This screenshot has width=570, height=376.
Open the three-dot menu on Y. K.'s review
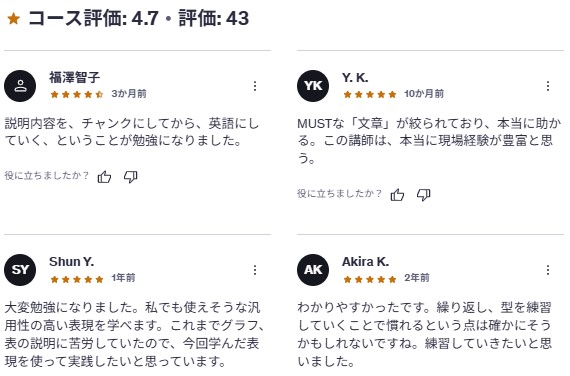[x=547, y=86]
